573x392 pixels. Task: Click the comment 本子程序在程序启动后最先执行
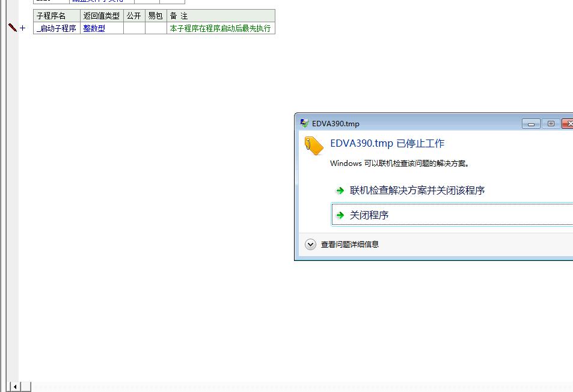221,28
